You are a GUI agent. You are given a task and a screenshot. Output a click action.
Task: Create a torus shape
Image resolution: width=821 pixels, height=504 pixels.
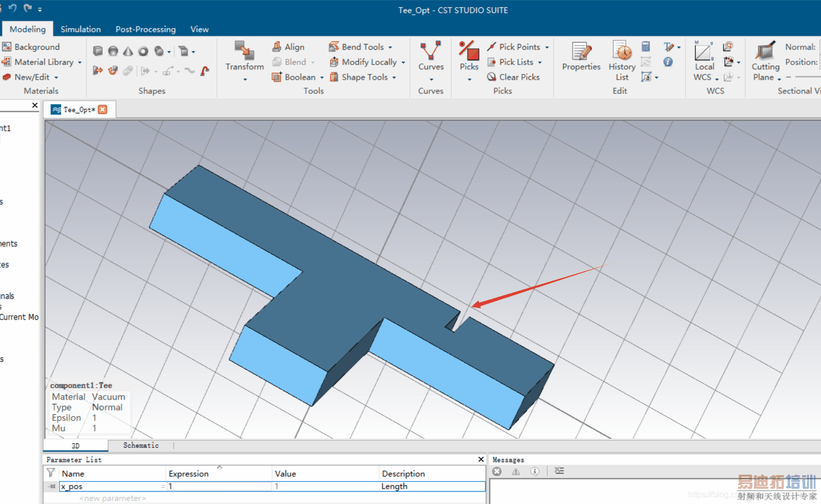pos(143,51)
